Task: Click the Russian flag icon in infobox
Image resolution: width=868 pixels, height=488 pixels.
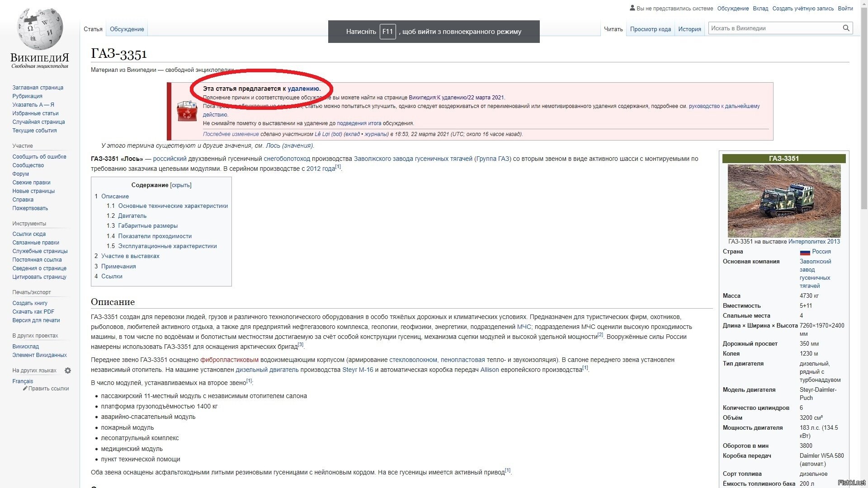Action: click(805, 252)
